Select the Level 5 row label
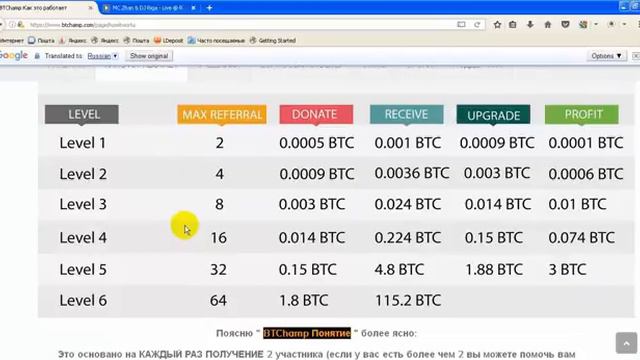Viewport: 640px width, 360px height. coord(83,269)
